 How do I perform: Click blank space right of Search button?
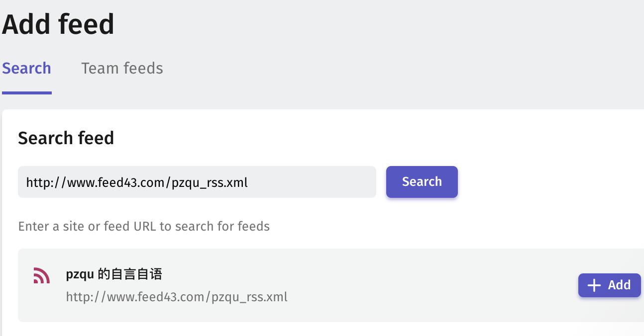(x=547, y=182)
